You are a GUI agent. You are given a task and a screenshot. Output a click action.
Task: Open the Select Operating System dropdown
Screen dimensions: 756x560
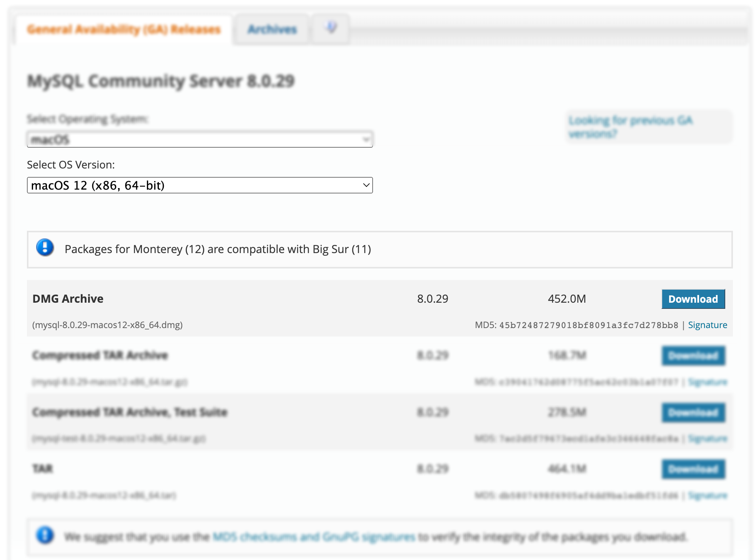click(200, 140)
